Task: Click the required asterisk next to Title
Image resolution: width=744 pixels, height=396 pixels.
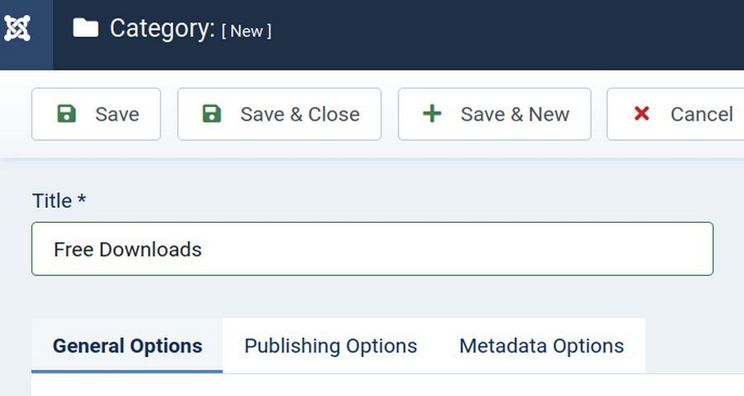Action: point(82,198)
